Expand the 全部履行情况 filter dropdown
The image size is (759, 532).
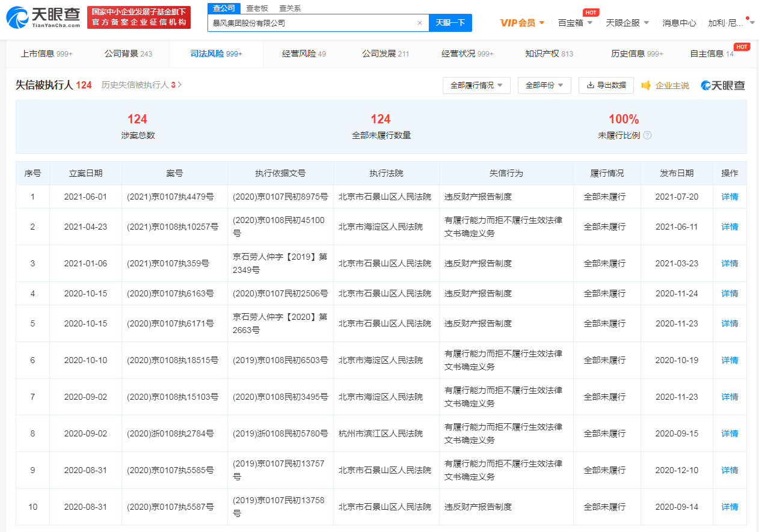pos(476,85)
